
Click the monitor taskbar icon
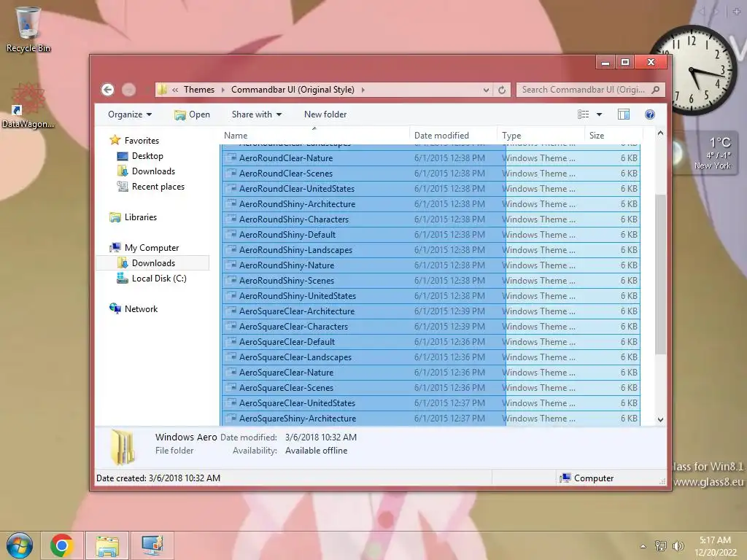point(152,545)
